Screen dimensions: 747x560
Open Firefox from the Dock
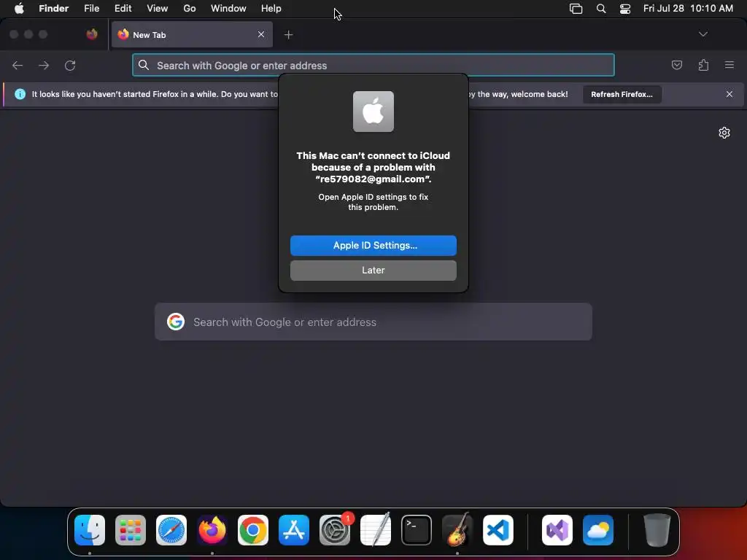(212, 530)
